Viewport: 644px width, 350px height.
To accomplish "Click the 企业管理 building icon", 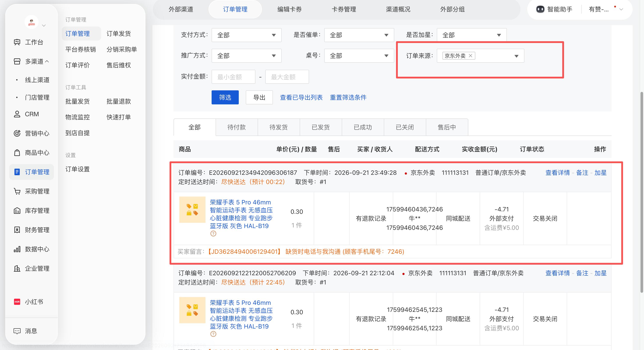I will coord(17,268).
